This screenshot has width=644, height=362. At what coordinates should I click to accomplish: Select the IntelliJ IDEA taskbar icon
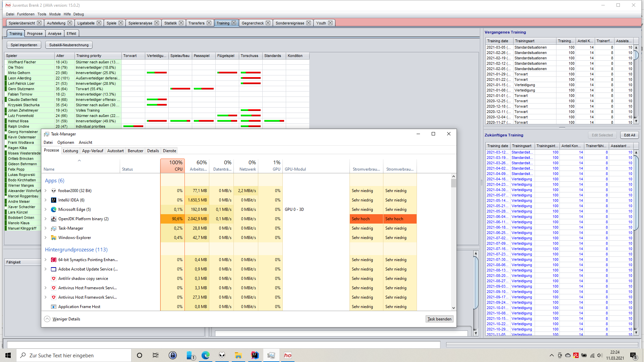255,355
